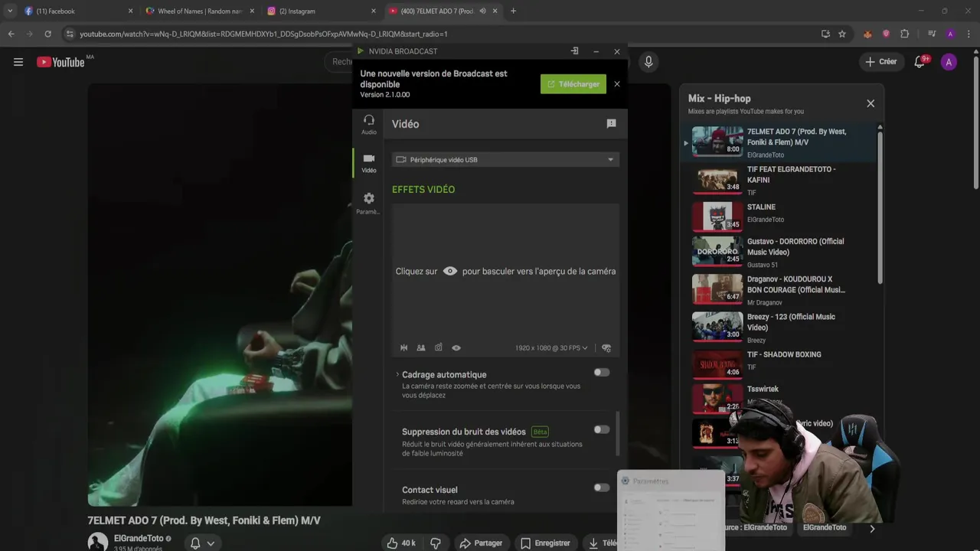Click the ElGrandeToto channel avatar

pyautogui.click(x=98, y=542)
